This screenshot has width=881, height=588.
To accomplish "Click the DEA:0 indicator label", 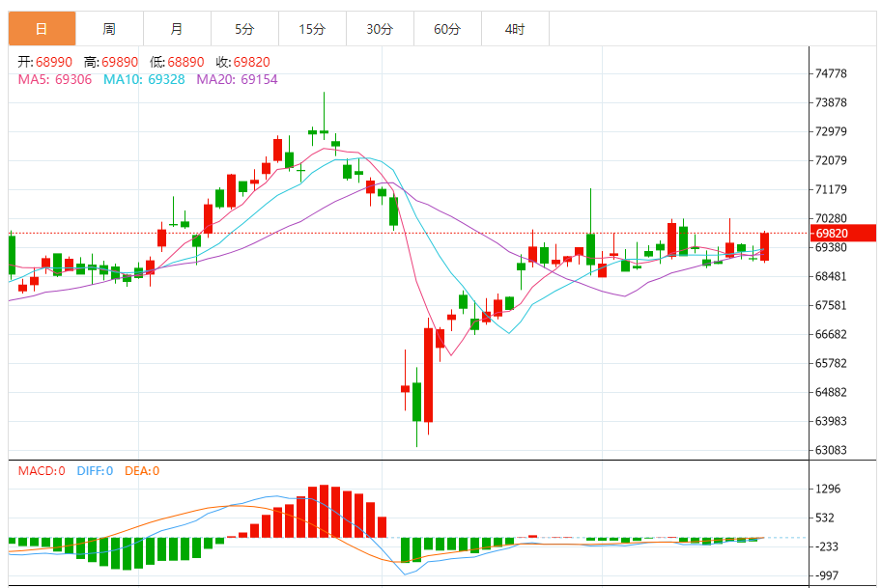I will tap(142, 470).
